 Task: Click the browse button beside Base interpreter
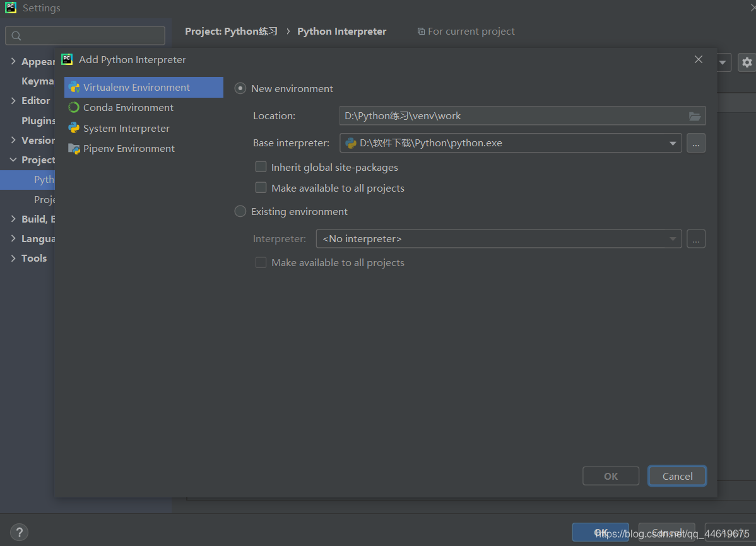point(695,143)
